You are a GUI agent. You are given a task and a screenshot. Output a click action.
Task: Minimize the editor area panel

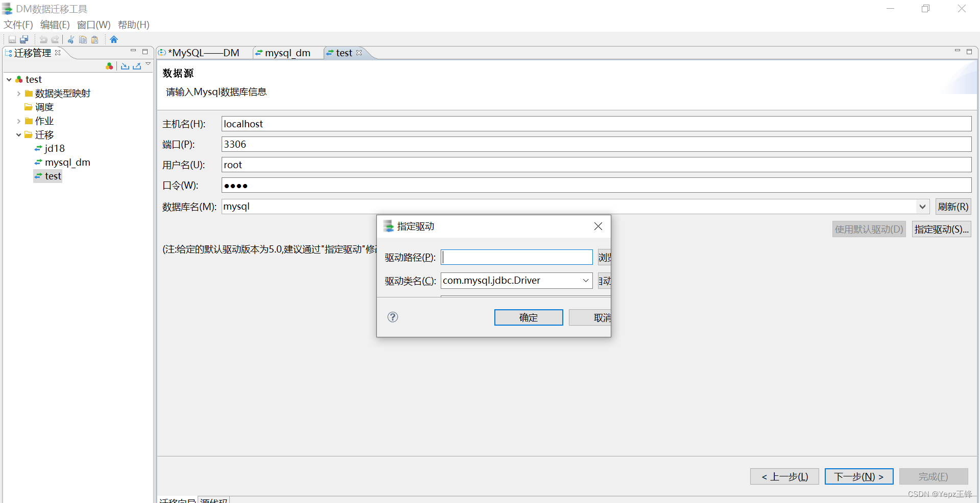click(958, 51)
